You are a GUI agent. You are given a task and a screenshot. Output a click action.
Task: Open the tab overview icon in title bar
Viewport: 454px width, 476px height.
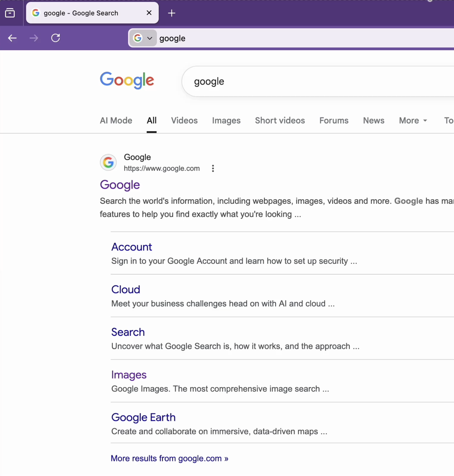[10, 13]
